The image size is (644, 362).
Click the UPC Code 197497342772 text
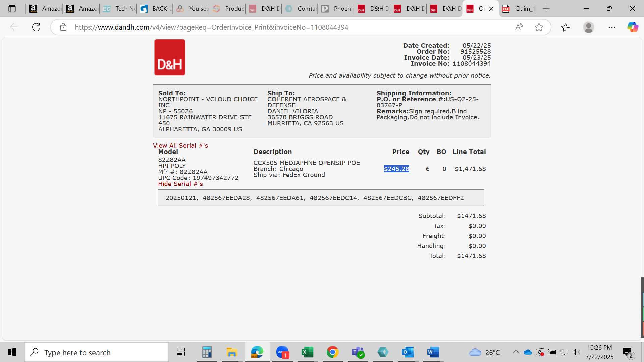tap(198, 178)
